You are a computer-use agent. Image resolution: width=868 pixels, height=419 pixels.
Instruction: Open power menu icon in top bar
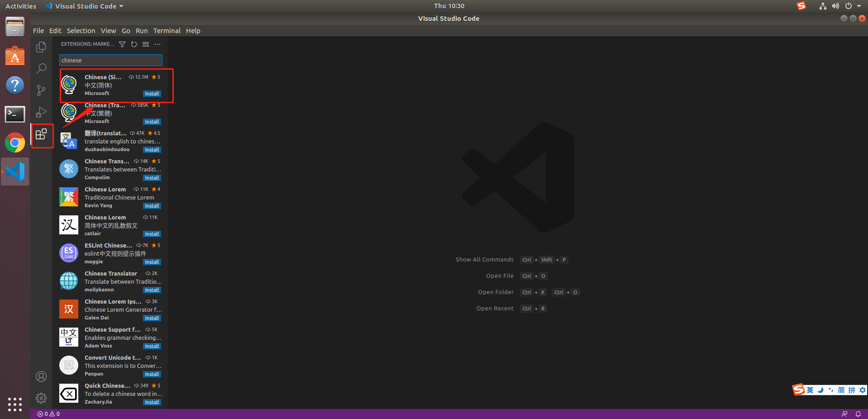pos(848,6)
